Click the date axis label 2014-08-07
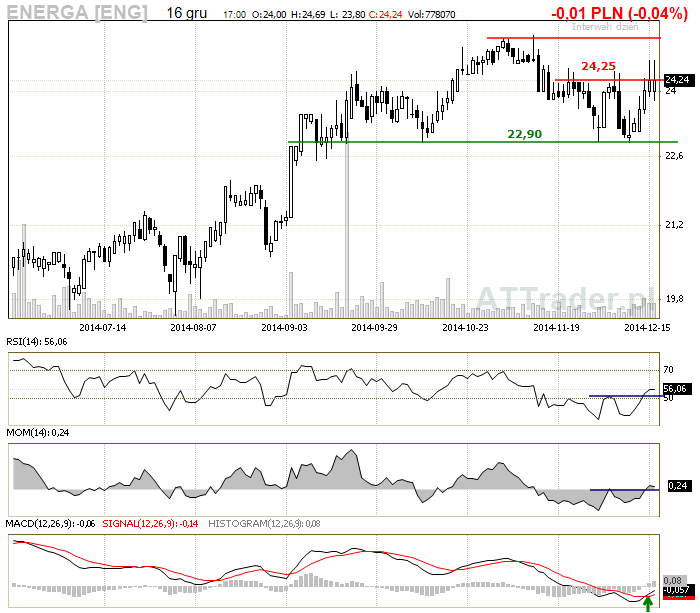700x613 pixels. coord(193,328)
